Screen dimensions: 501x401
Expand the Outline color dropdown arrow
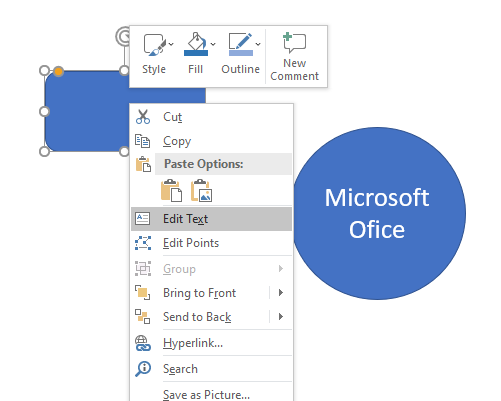coord(258,44)
